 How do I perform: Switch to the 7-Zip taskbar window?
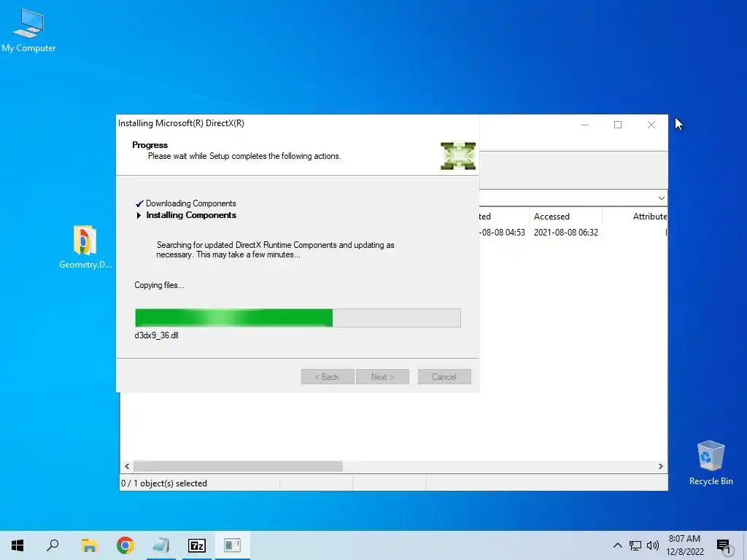point(197,545)
